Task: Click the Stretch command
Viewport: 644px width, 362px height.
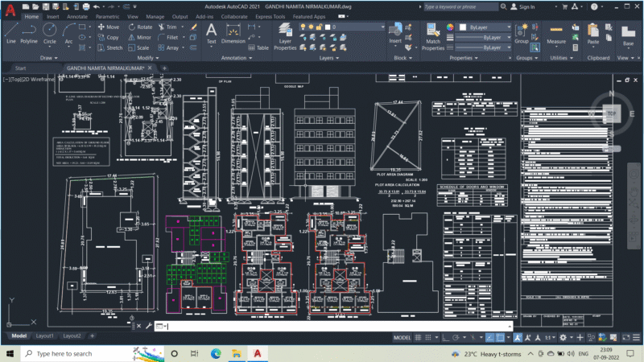Action: pos(109,47)
